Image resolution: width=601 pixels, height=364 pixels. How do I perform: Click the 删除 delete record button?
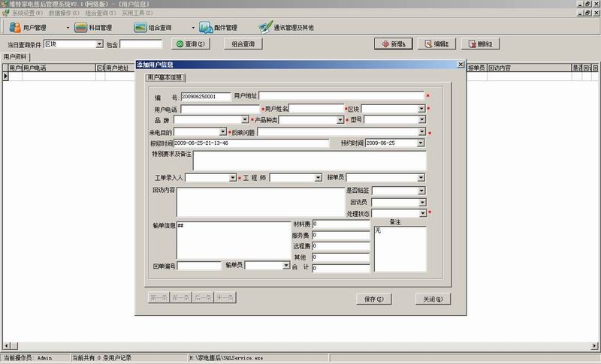(x=481, y=44)
